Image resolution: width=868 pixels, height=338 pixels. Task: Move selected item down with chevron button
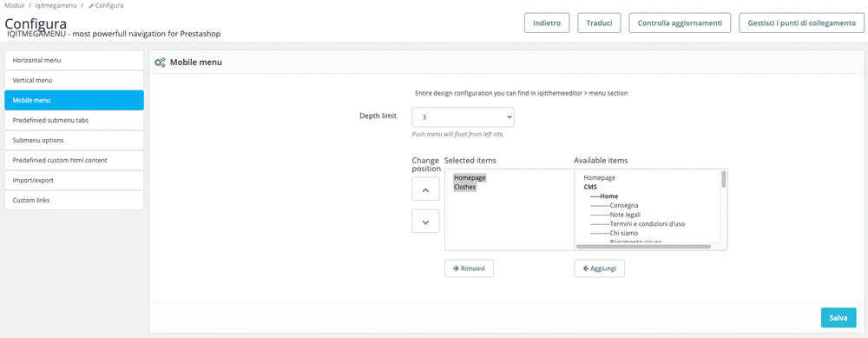pos(425,221)
